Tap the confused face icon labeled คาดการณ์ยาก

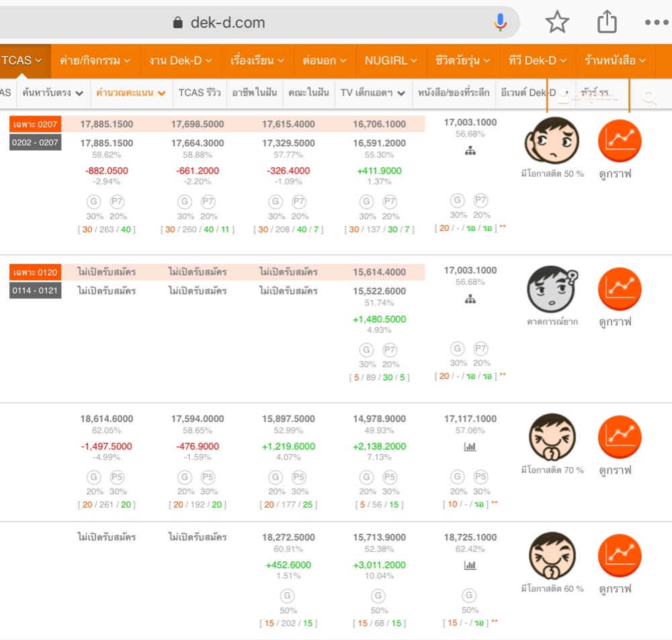pos(551,289)
